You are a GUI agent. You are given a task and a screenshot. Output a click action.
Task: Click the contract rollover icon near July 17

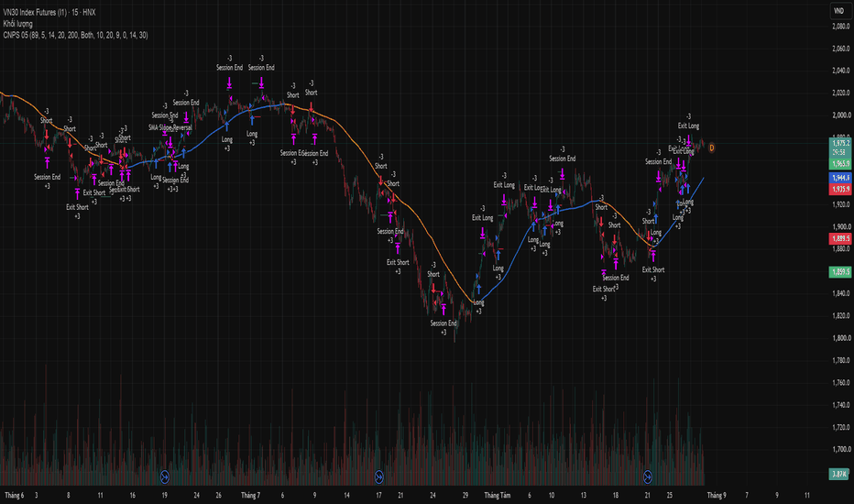pyautogui.click(x=379, y=477)
